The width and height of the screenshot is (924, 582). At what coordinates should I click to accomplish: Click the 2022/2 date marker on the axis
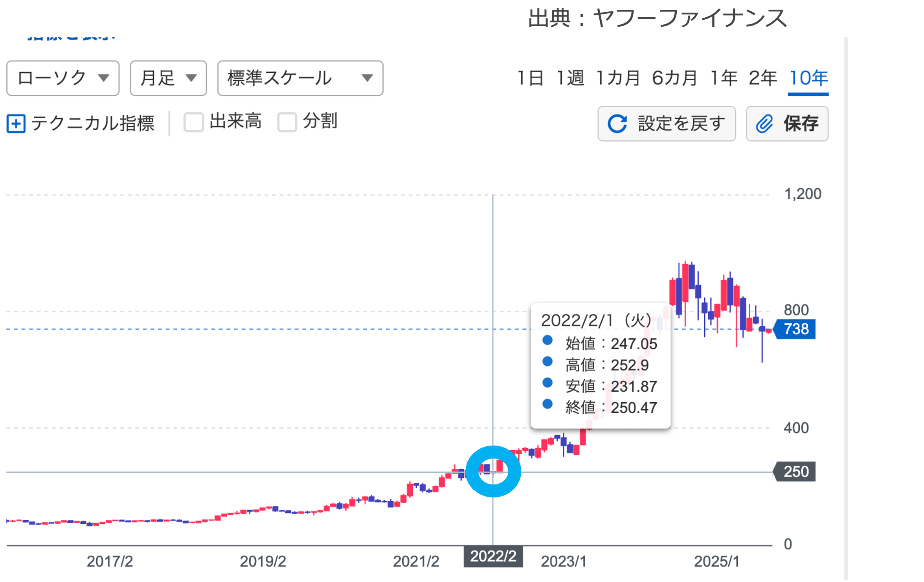coord(493,556)
